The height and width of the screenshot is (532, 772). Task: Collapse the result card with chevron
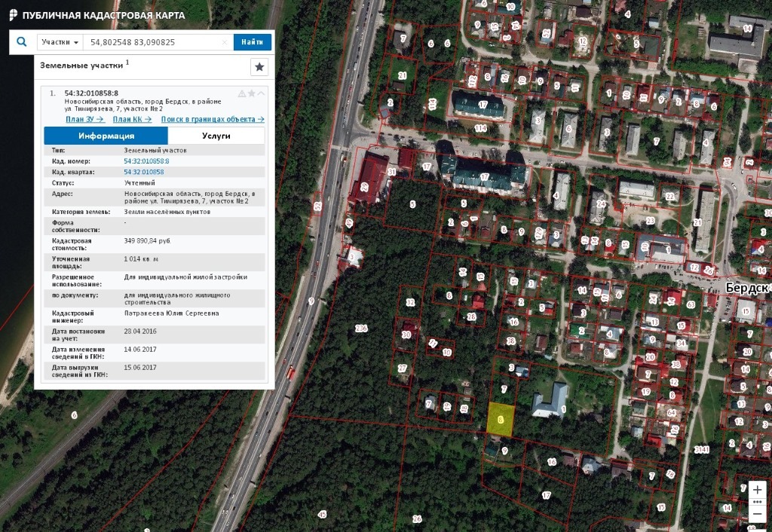click(261, 93)
